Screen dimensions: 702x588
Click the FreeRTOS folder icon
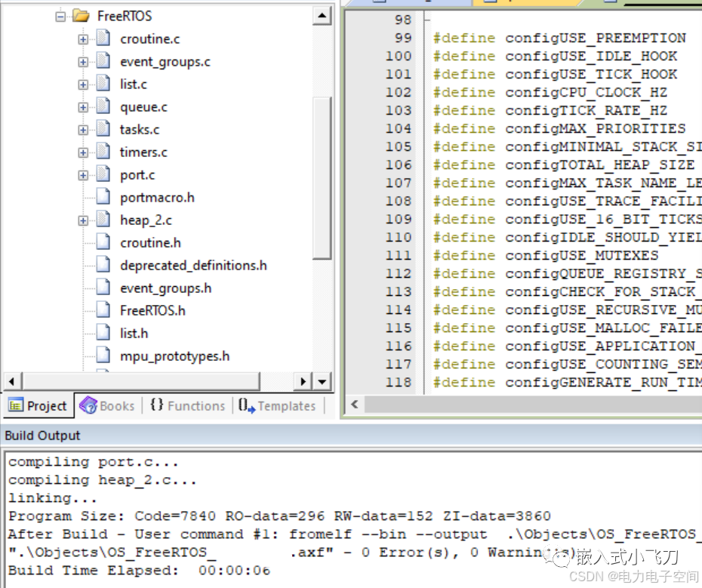click(x=82, y=14)
